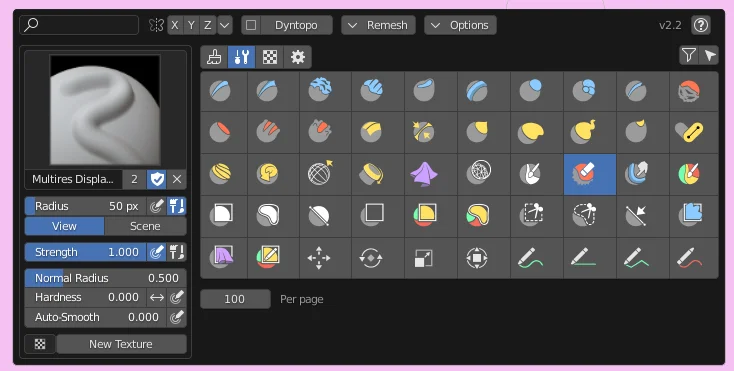
Task: Set radius unit to Scene
Action: (145, 226)
